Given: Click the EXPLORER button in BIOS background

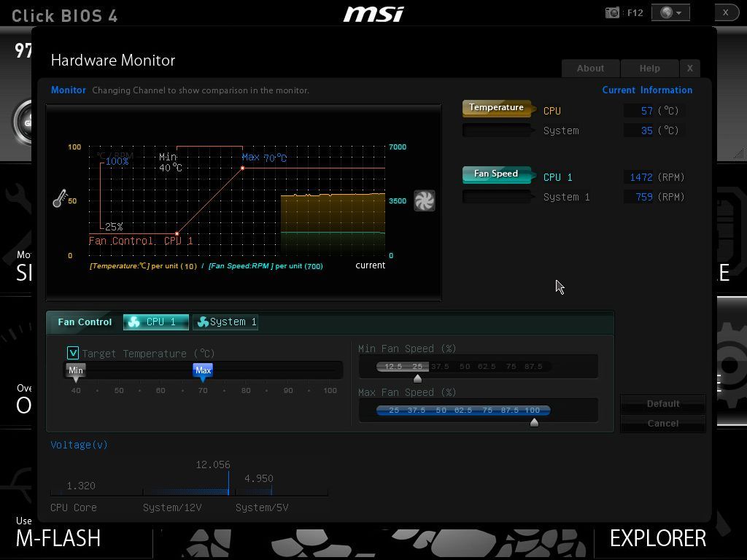Looking at the screenshot, I should [658, 539].
